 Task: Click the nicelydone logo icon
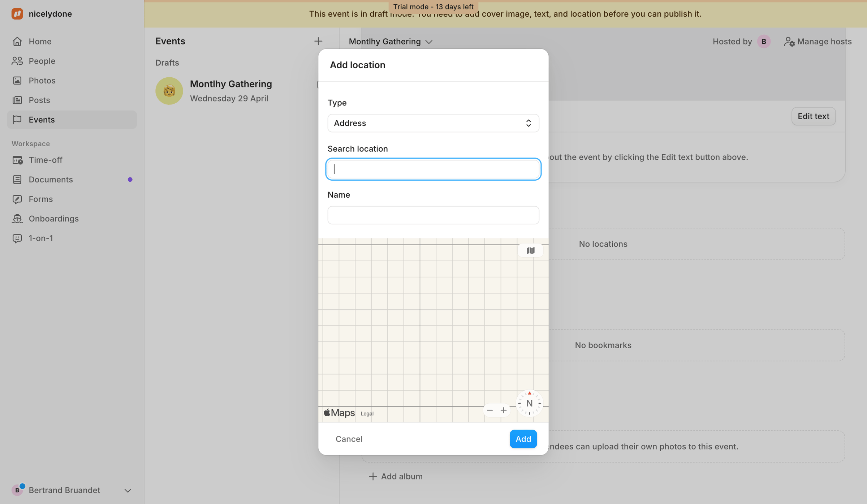(17, 14)
